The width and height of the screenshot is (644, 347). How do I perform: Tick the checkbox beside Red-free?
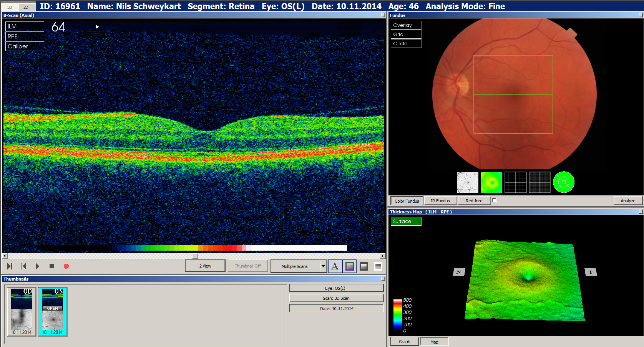click(x=494, y=200)
